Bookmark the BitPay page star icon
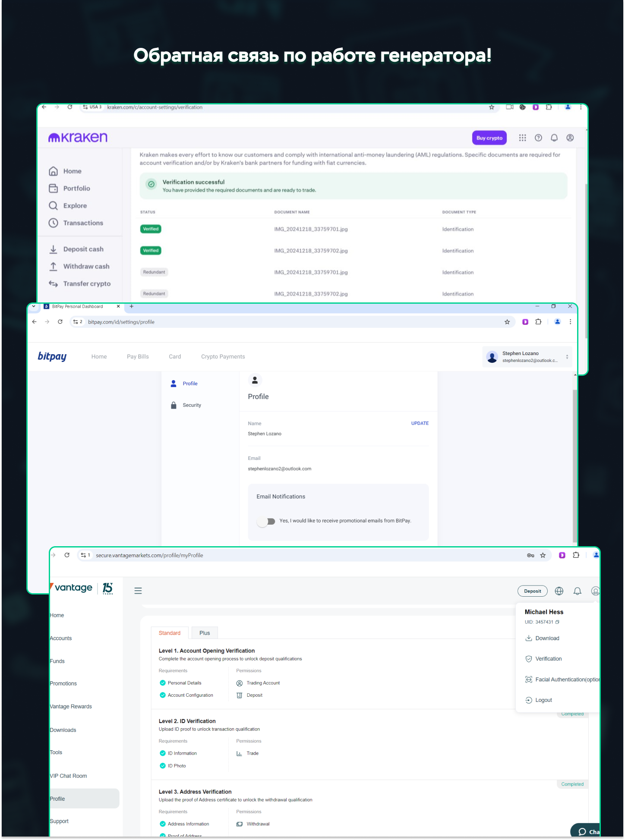 point(507,322)
